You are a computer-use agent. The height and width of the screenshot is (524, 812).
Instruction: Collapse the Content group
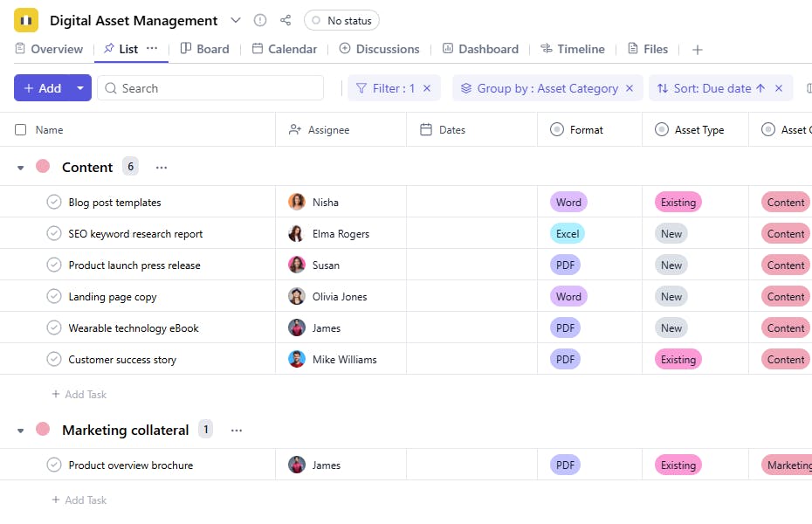pyautogui.click(x=21, y=168)
